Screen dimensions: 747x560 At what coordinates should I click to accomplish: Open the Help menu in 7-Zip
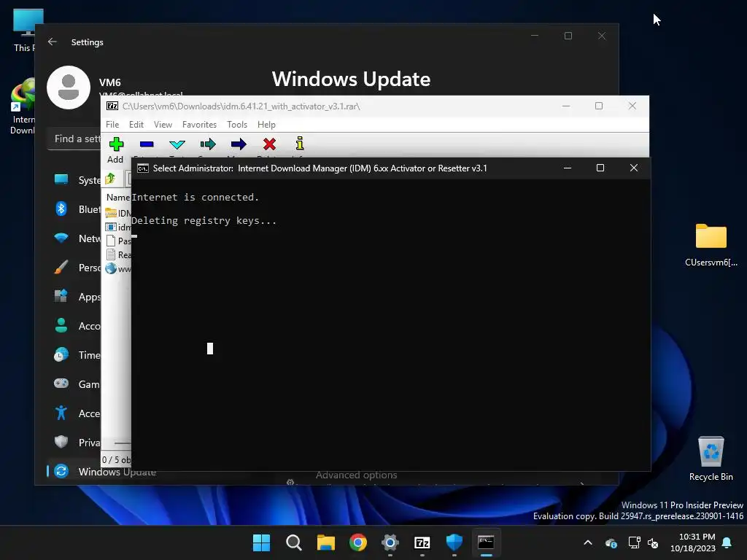point(266,124)
